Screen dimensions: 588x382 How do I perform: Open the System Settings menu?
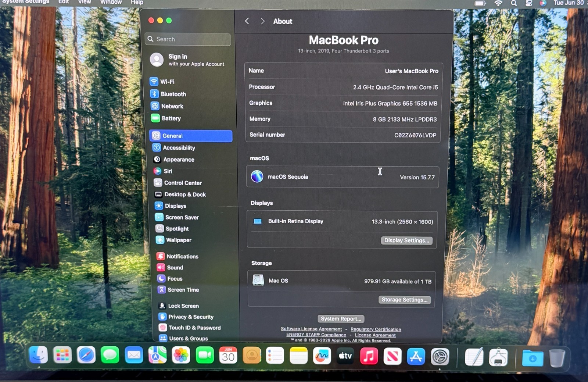(26, 2)
